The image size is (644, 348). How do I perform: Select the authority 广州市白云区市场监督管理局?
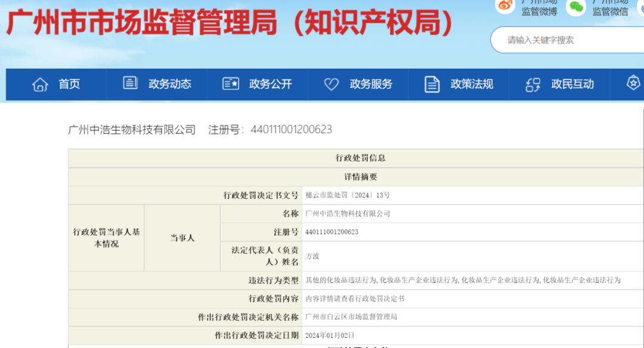tap(351, 317)
